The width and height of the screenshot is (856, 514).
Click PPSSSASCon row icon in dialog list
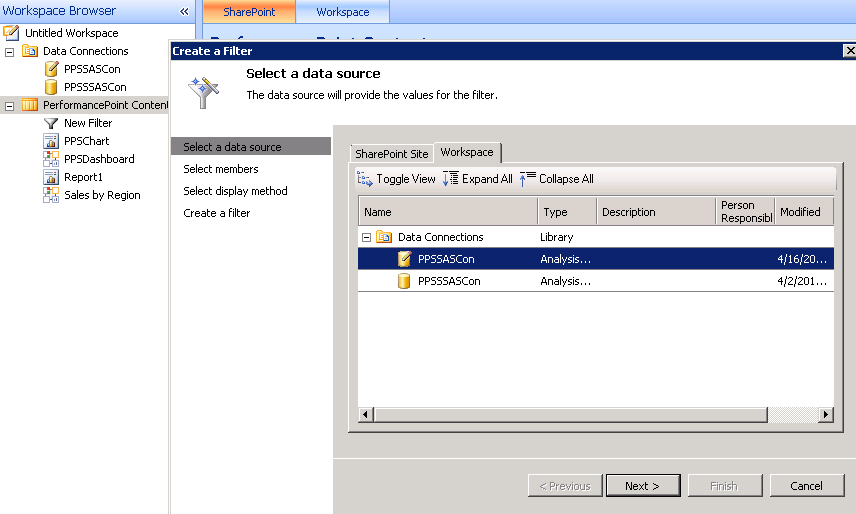click(x=404, y=281)
